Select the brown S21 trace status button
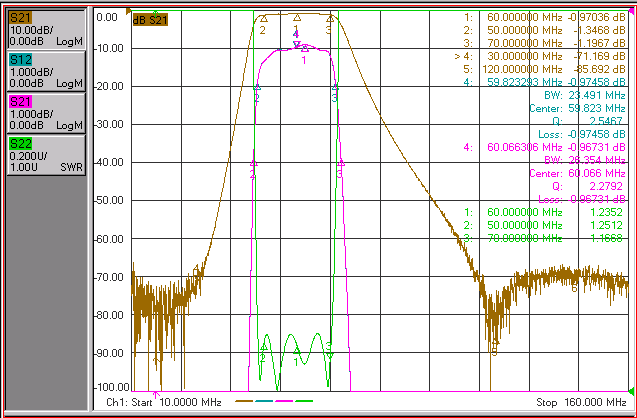 coord(46,29)
